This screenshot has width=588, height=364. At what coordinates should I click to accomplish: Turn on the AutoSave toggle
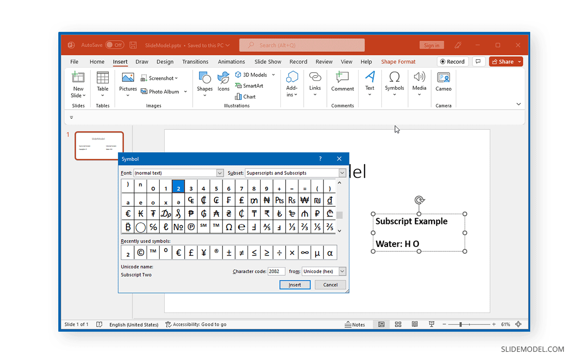click(x=114, y=45)
